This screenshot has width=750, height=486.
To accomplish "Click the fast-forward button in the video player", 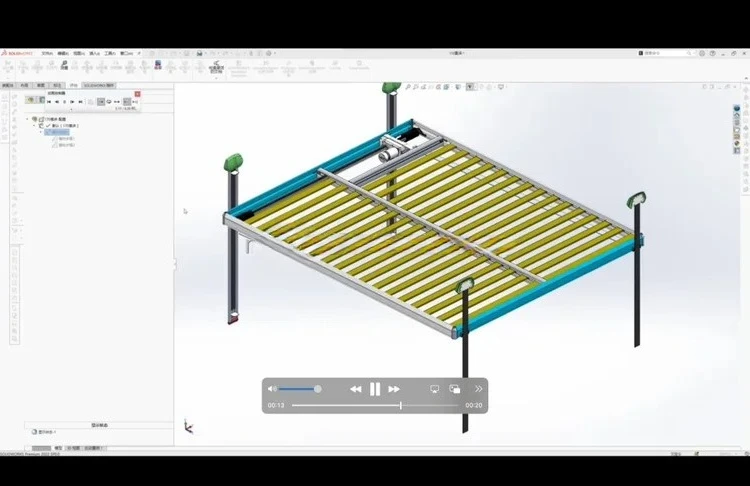I will pos(394,389).
